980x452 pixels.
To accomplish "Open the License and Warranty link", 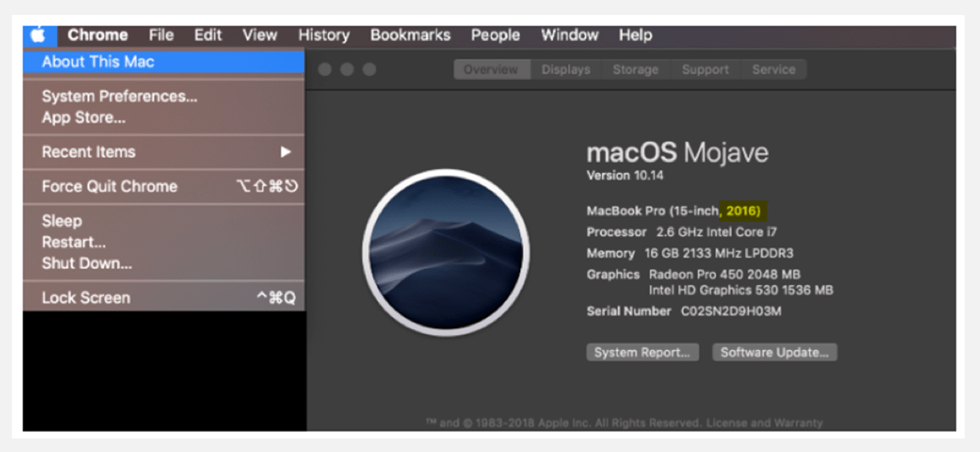I will click(x=764, y=423).
